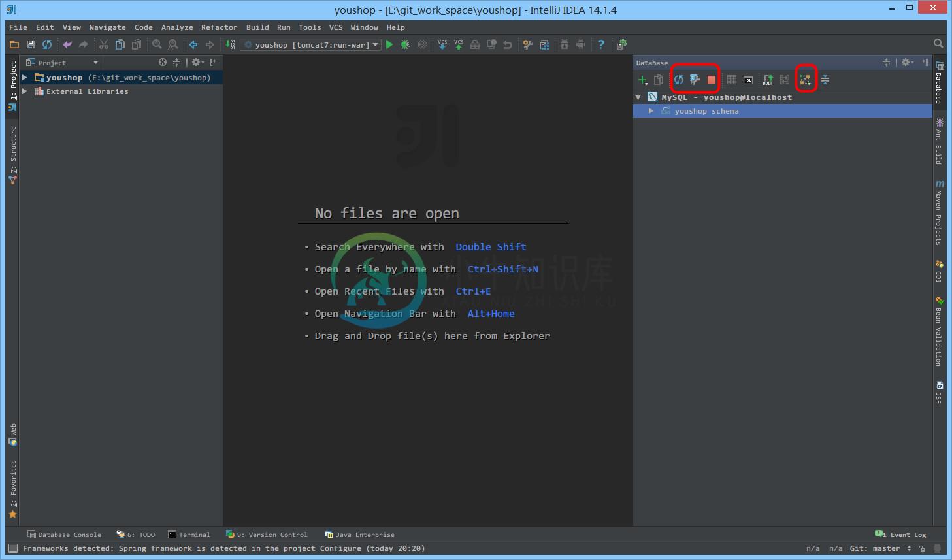
Task: Open the Refactor menu
Action: (x=219, y=27)
